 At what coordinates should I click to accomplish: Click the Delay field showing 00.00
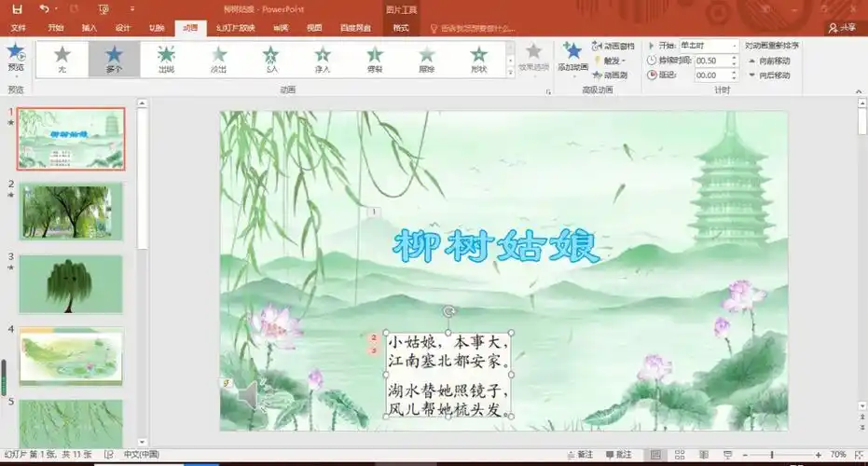(712, 75)
